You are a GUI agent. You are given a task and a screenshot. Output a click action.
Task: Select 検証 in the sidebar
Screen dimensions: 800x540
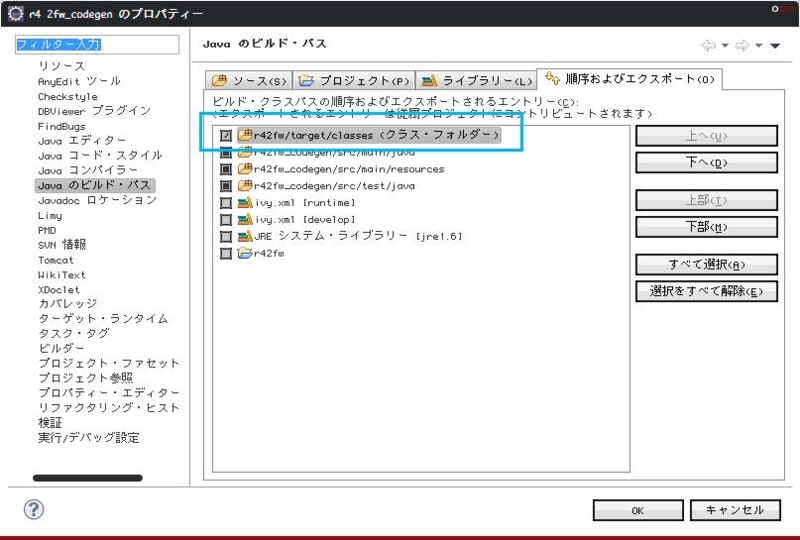tap(50, 423)
